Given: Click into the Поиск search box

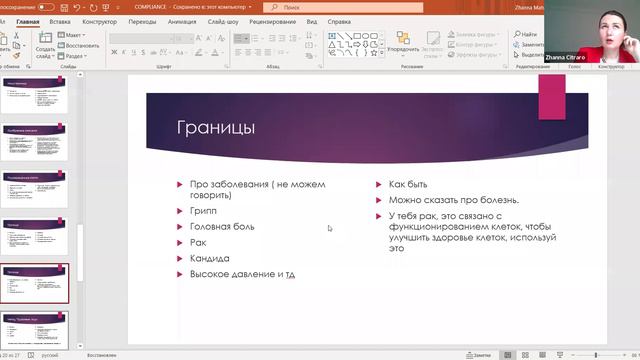Looking at the screenshot, I should (343, 7).
